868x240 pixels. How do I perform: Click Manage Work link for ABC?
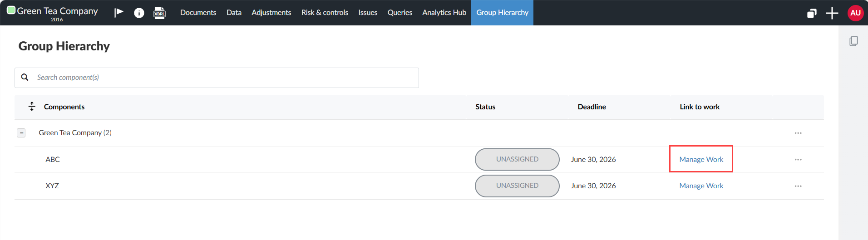701,159
